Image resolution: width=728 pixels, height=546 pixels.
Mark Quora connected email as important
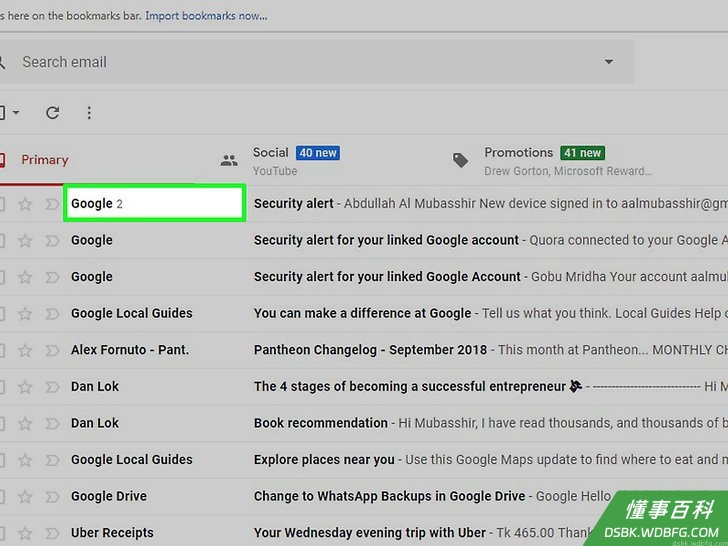click(x=52, y=240)
